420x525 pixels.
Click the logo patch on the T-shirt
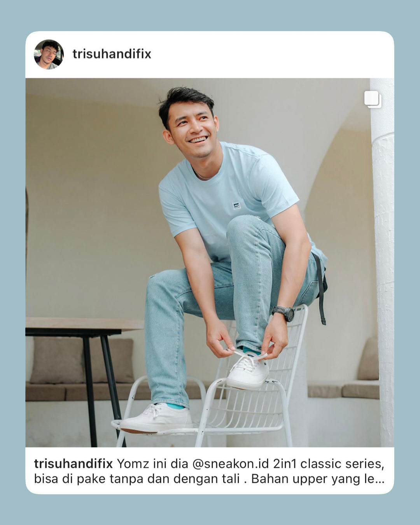point(236,206)
